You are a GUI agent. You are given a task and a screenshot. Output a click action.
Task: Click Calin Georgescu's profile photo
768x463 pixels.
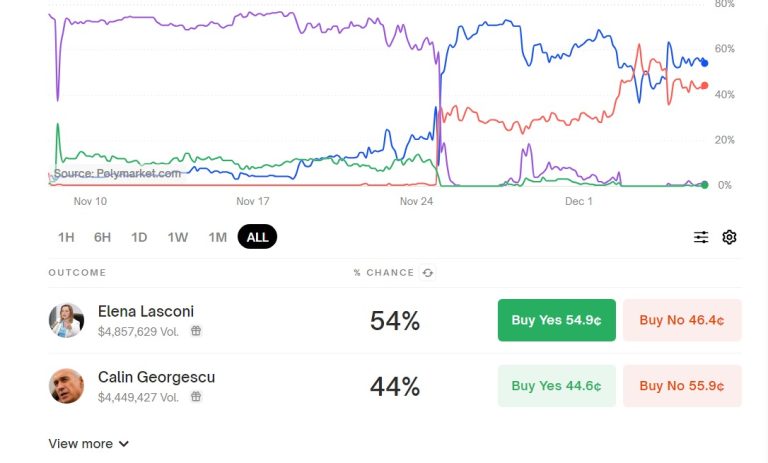tap(66, 386)
